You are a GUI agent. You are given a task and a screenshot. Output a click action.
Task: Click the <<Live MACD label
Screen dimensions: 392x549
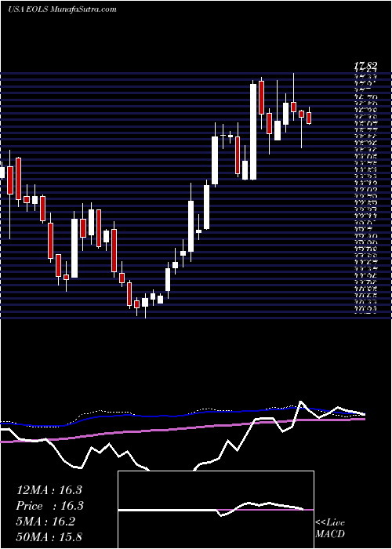click(330, 529)
